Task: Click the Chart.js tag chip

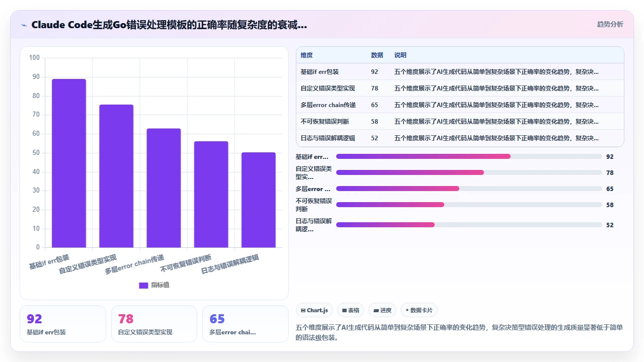Action: click(314, 310)
